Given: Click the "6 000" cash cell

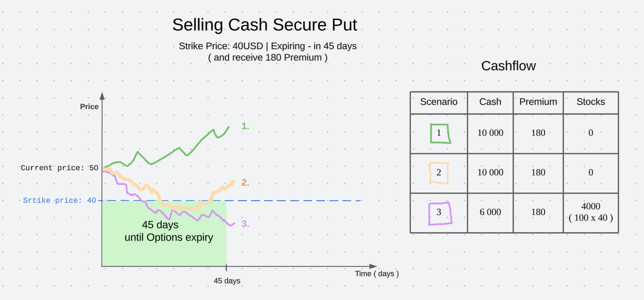Looking at the screenshot, I should point(490,212).
